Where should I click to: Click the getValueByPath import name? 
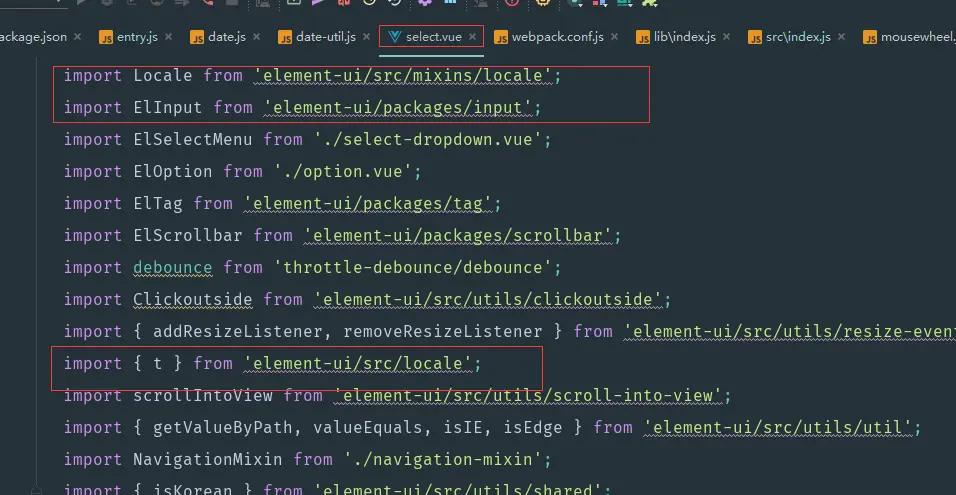point(222,428)
